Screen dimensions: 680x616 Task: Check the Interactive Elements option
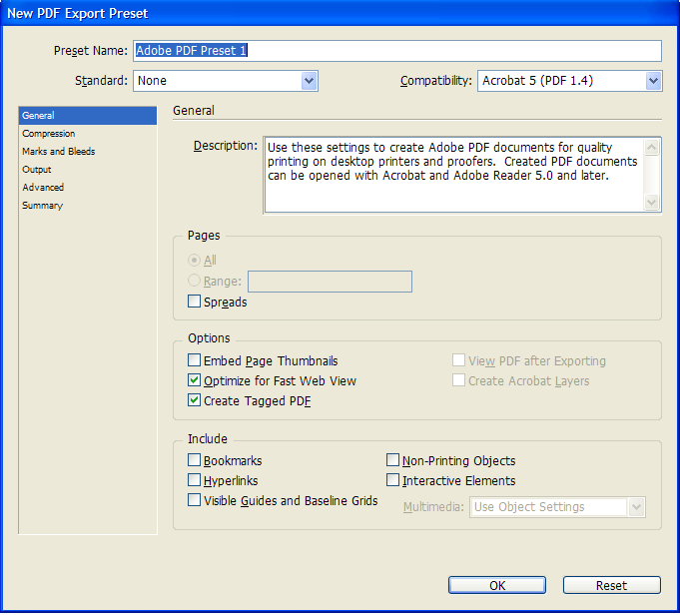click(x=392, y=480)
